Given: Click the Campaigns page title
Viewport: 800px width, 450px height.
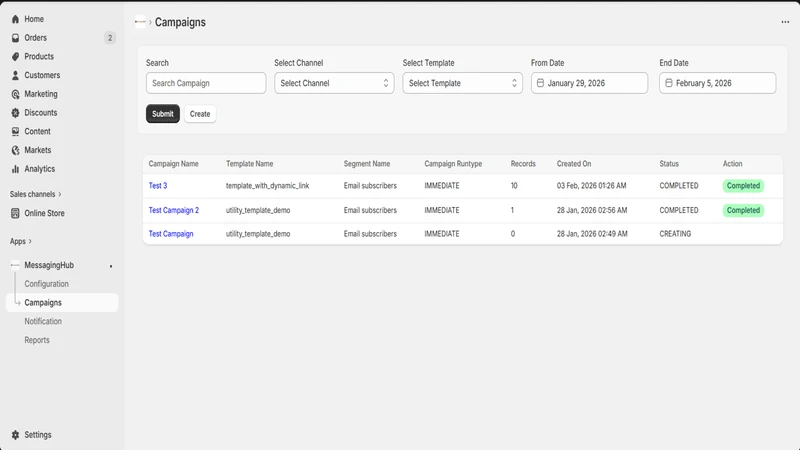Looking at the screenshot, I should pyautogui.click(x=180, y=22).
